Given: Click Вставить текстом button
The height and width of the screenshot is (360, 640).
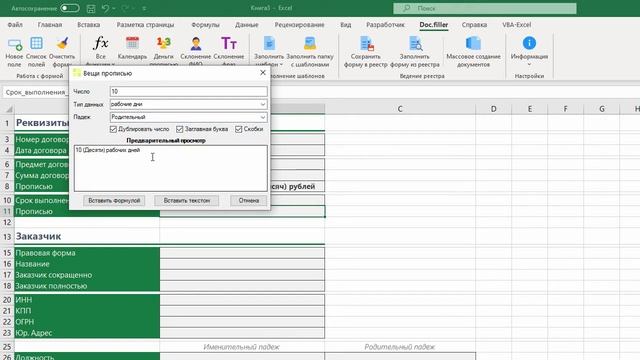Looking at the screenshot, I should pos(187,201).
